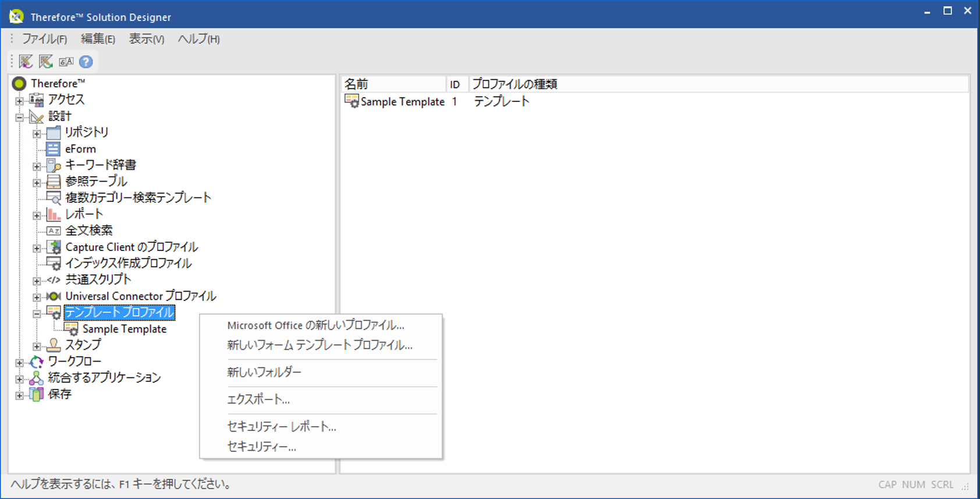This screenshot has height=499, width=980.
Task: Expand the 共通スクリプト node
Action: click(37, 281)
